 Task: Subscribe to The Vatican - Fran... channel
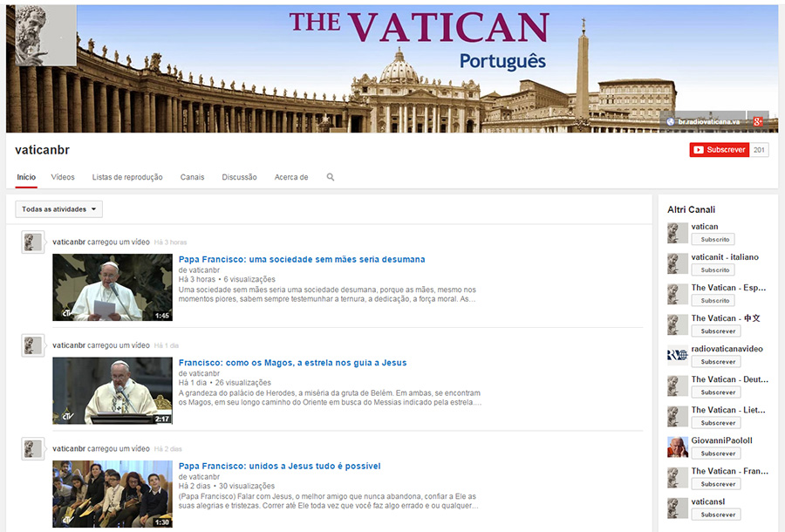point(716,483)
